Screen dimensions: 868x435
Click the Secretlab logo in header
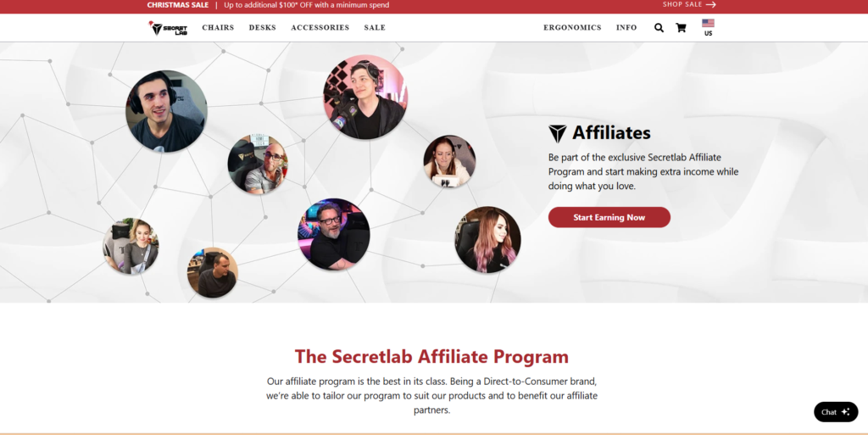[x=169, y=28]
